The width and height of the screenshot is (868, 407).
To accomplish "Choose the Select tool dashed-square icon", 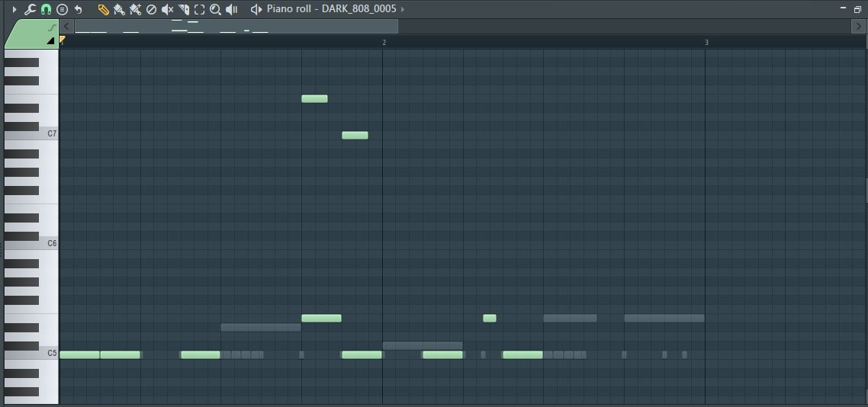I will click(199, 9).
